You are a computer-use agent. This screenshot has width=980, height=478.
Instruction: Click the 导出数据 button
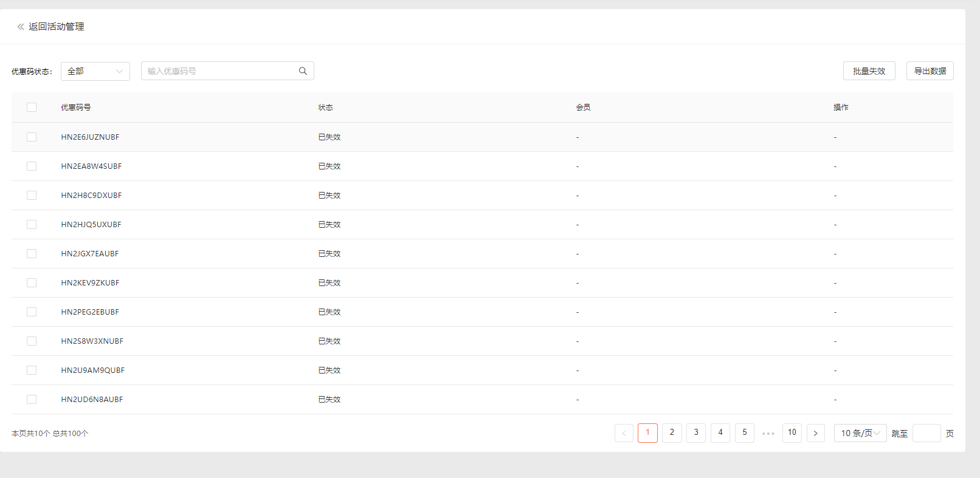click(x=930, y=71)
